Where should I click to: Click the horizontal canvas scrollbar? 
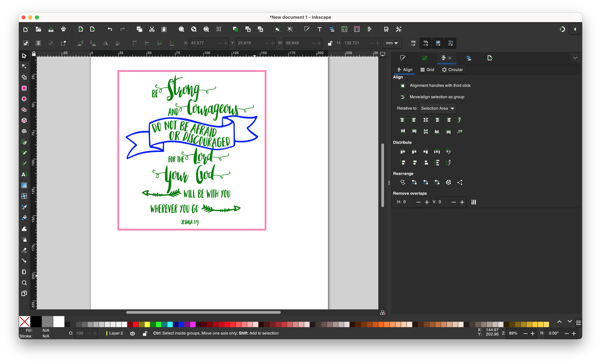pos(203,312)
